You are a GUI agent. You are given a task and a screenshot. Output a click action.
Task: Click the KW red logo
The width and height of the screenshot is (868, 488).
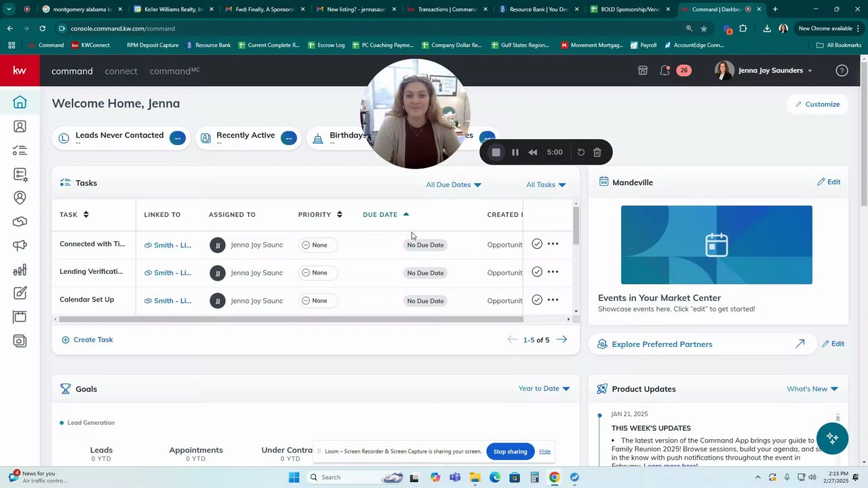pyautogui.click(x=20, y=70)
